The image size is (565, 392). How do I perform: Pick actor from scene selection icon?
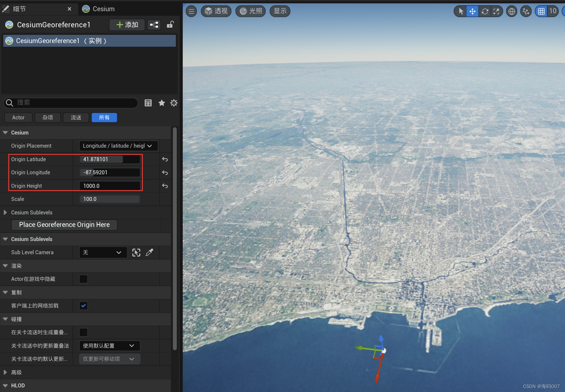[136, 252]
